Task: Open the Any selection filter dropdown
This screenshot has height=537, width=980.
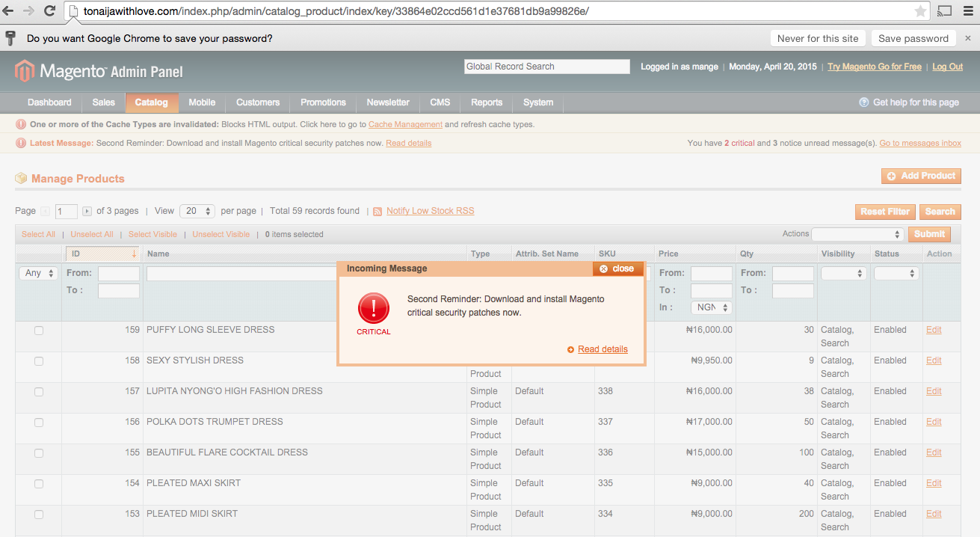Action: coord(39,273)
